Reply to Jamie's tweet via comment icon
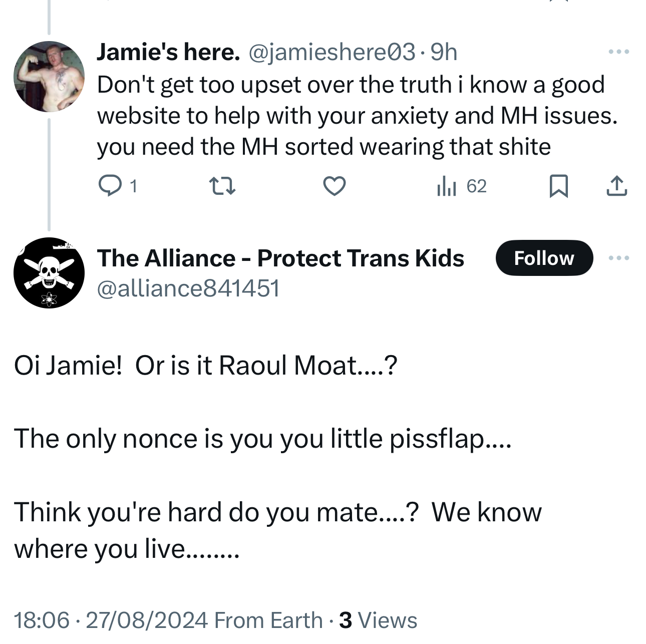Screen dimensions: 646x644 pos(110,186)
